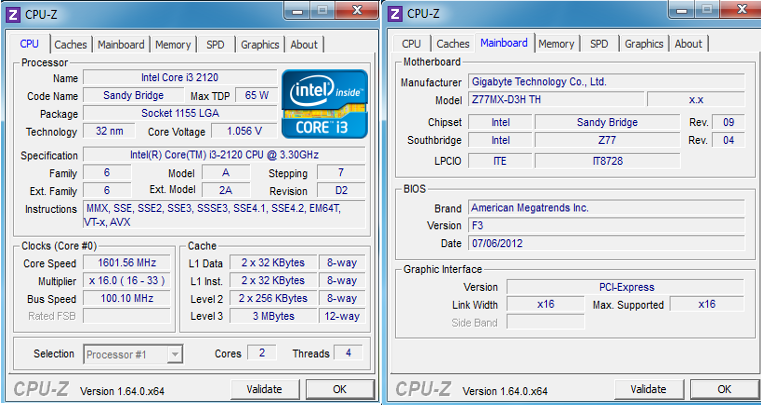Viewport: 761px width, 405px height.
Task: Click the '1601.56 MHz' core speed value
Action: click(x=127, y=263)
